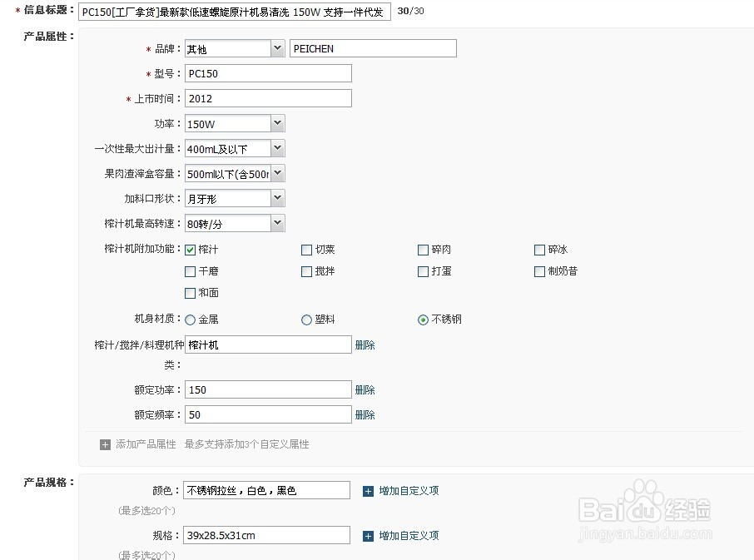The width and height of the screenshot is (754, 560).
Task: Open the 品牌 dropdown showing 其他
Action: (x=235, y=48)
